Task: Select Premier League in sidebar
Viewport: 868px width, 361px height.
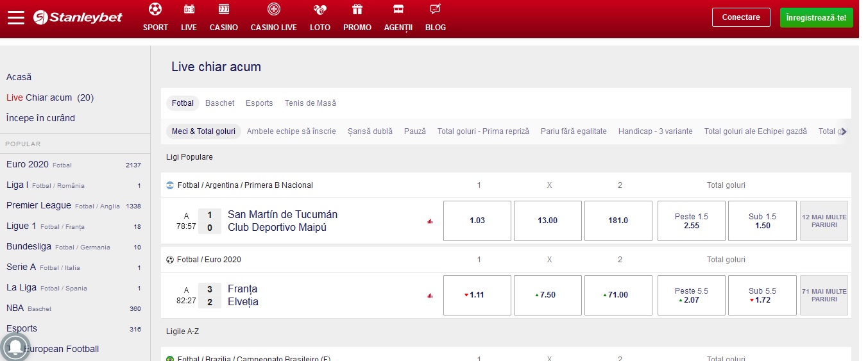Action: [74, 206]
